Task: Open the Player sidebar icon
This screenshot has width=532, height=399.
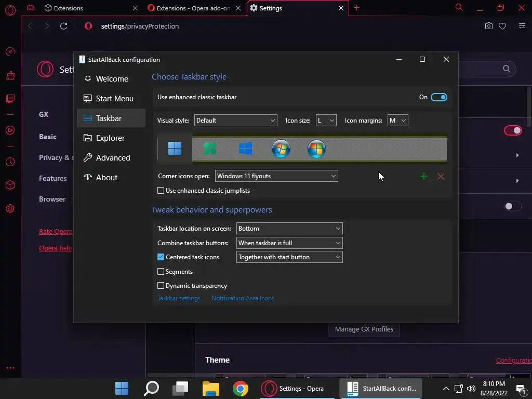Action: pos(10,130)
